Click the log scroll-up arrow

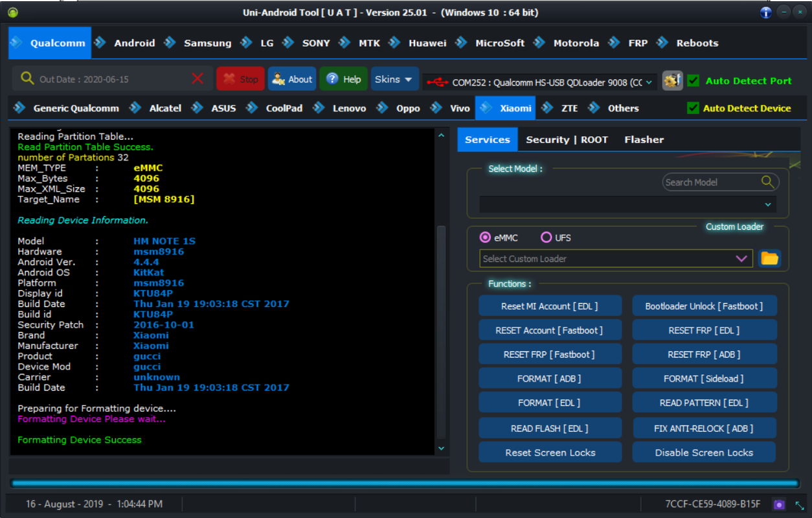[442, 135]
